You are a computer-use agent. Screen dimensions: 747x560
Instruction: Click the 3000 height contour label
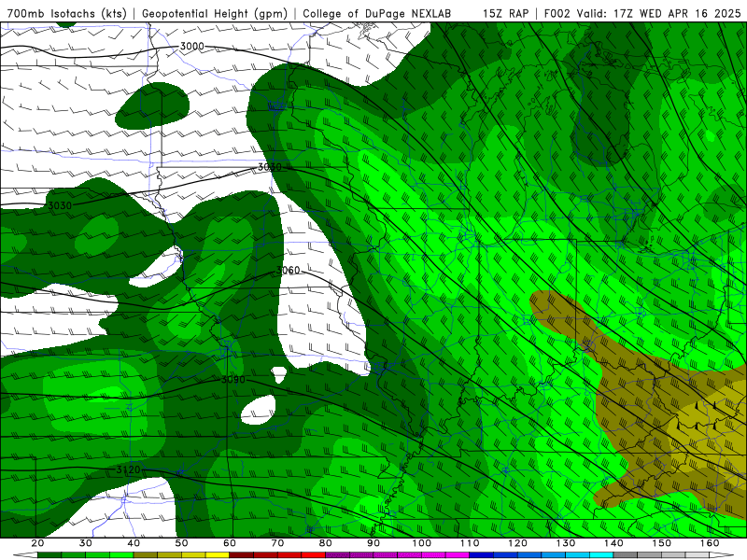pos(192,46)
